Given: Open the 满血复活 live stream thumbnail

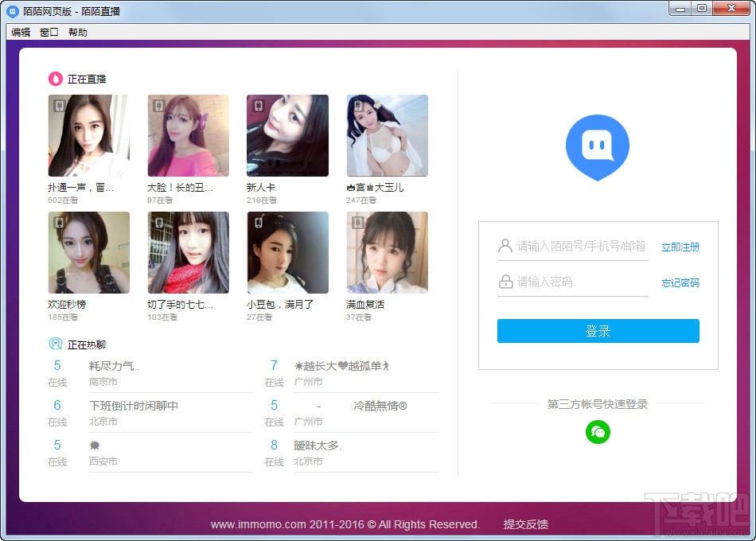Looking at the screenshot, I should pyautogui.click(x=388, y=253).
